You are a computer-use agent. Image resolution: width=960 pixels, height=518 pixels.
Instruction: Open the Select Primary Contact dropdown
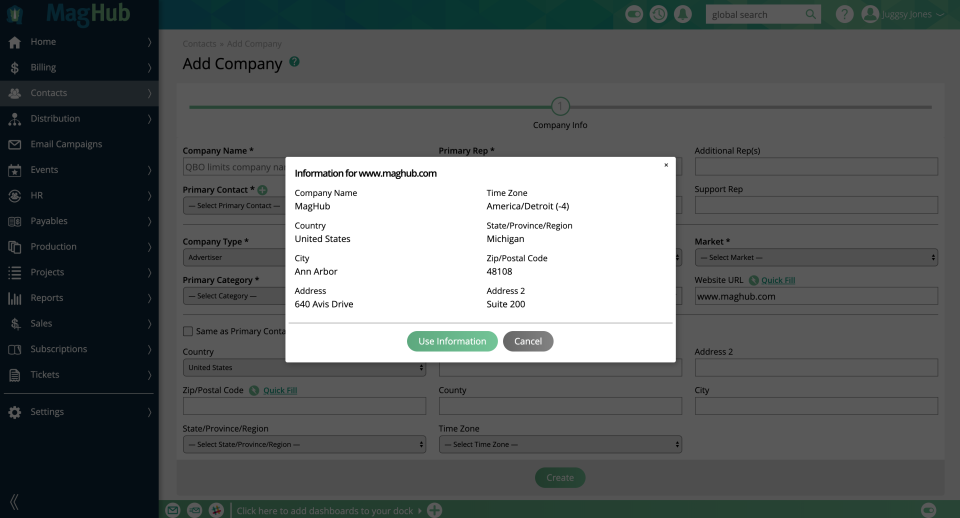click(234, 206)
